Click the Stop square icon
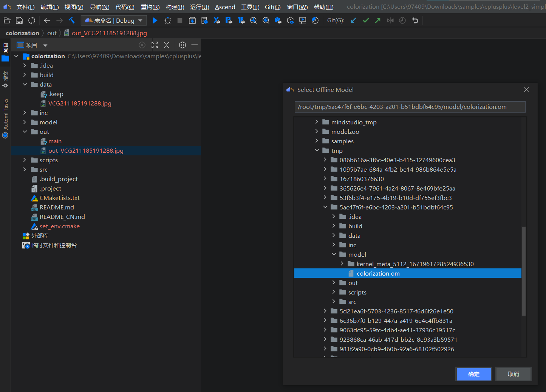This screenshot has height=392, width=546. click(180, 20)
